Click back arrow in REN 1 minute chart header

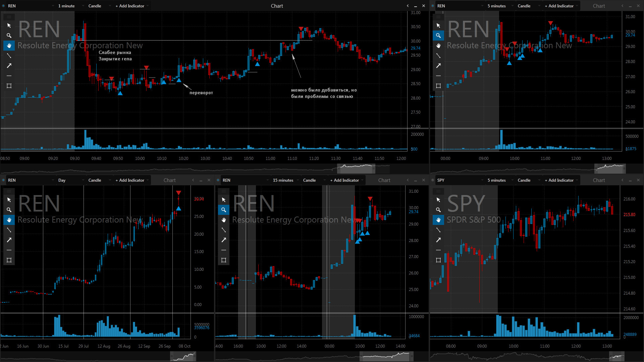pyautogui.click(x=408, y=6)
